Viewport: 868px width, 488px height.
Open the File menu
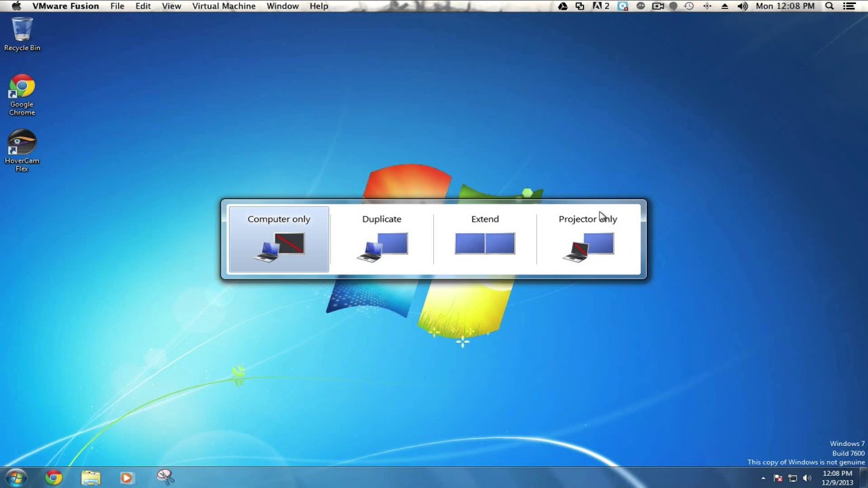click(x=117, y=6)
